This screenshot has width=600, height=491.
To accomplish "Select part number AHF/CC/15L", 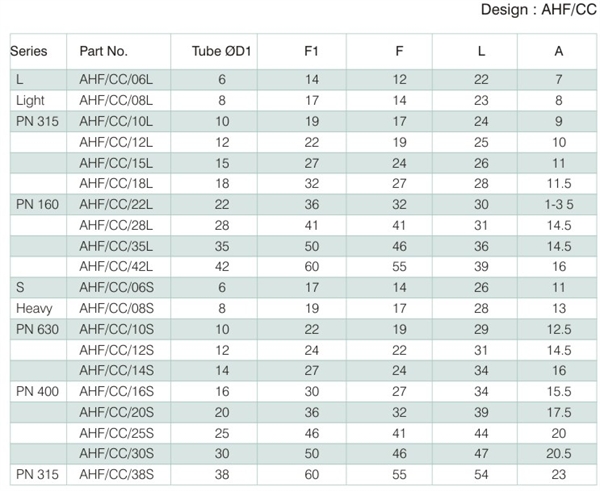I will [x=116, y=163].
